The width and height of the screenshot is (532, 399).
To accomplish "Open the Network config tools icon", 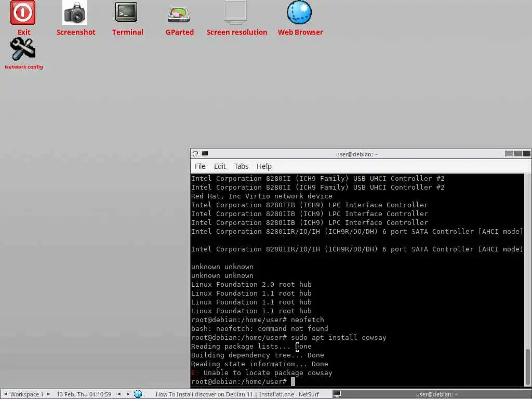I will [x=23, y=49].
